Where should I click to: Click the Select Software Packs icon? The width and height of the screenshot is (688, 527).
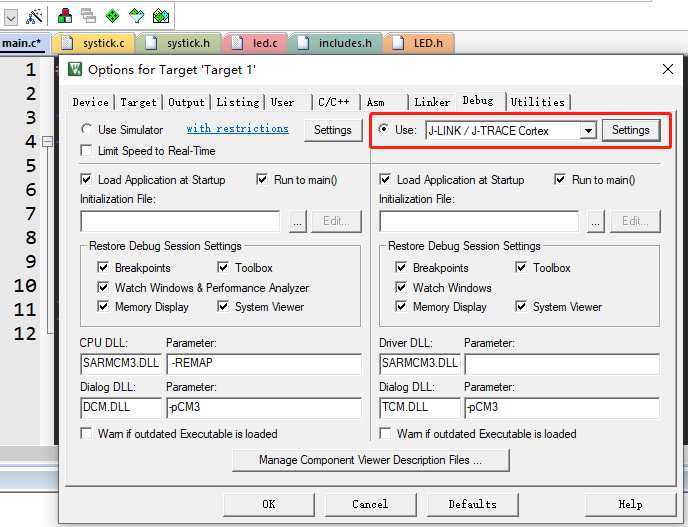coord(136,16)
